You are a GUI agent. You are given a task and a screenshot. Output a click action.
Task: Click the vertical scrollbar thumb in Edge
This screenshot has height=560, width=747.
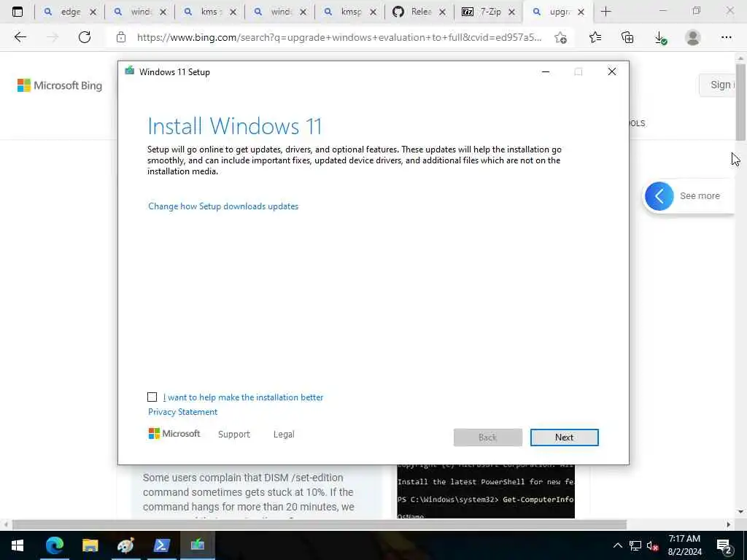pyautogui.click(x=740, y=102)
